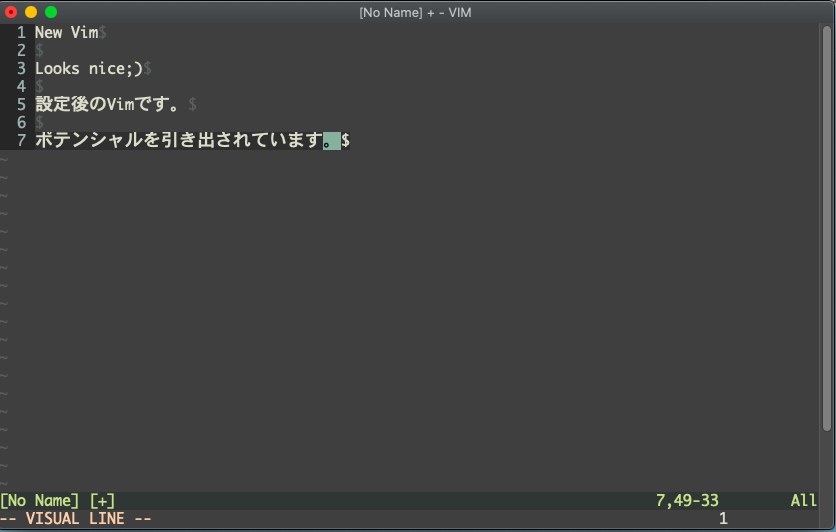Click the '[No Name] + - VIM' window title
The image size is (836, 532).
coord(415,12)
